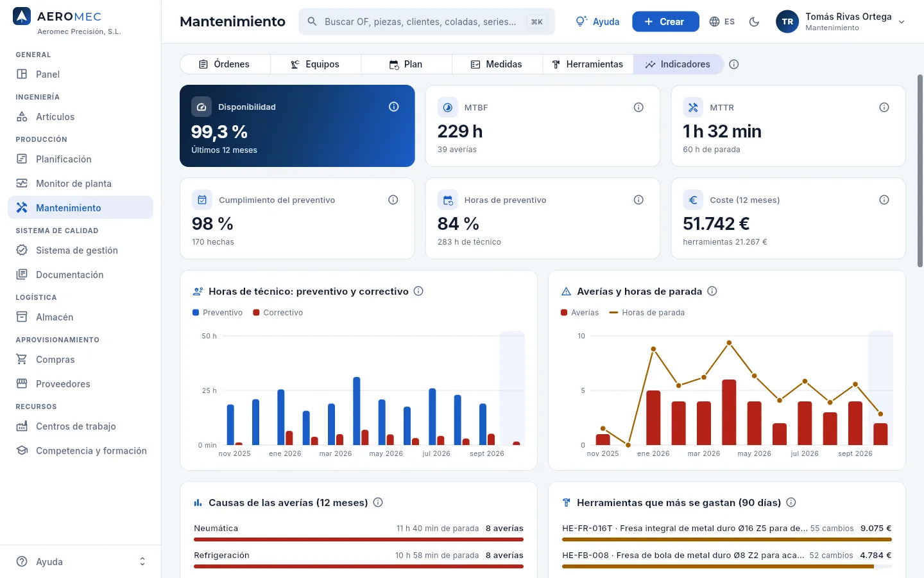Viewport: 924px width, 578px height.
Task: Click the Crear button
Action: (x=665, y=22)
